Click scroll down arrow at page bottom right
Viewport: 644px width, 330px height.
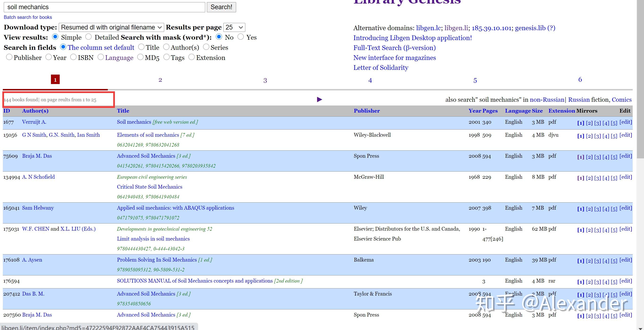tap(640, 328)
